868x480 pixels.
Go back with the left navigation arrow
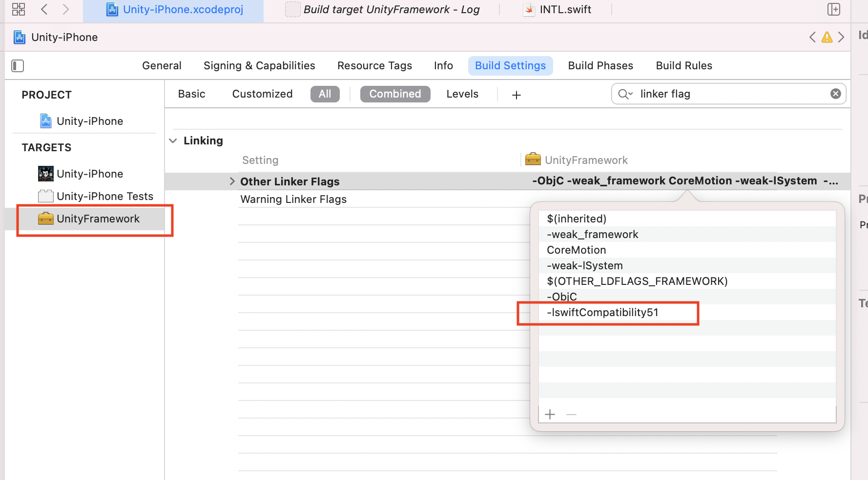click(44, 9)
